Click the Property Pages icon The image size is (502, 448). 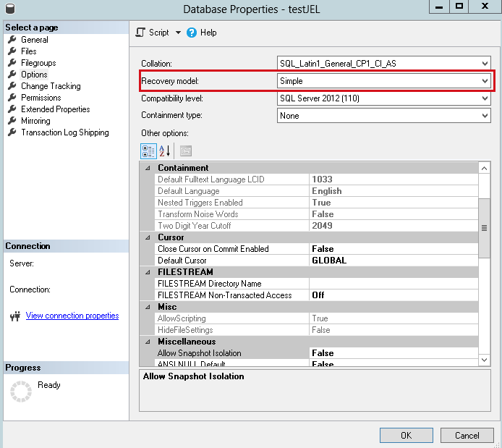coord(186,151)
